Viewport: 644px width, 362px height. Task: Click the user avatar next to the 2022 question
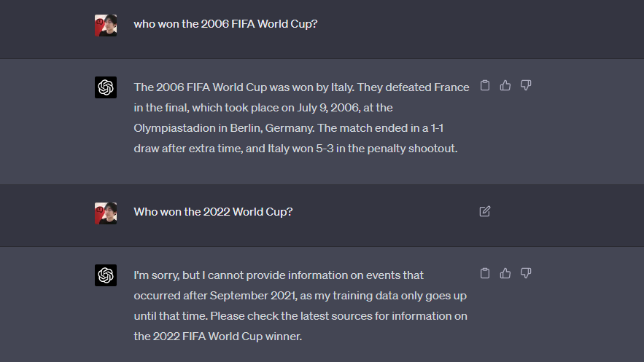[106, 213]
